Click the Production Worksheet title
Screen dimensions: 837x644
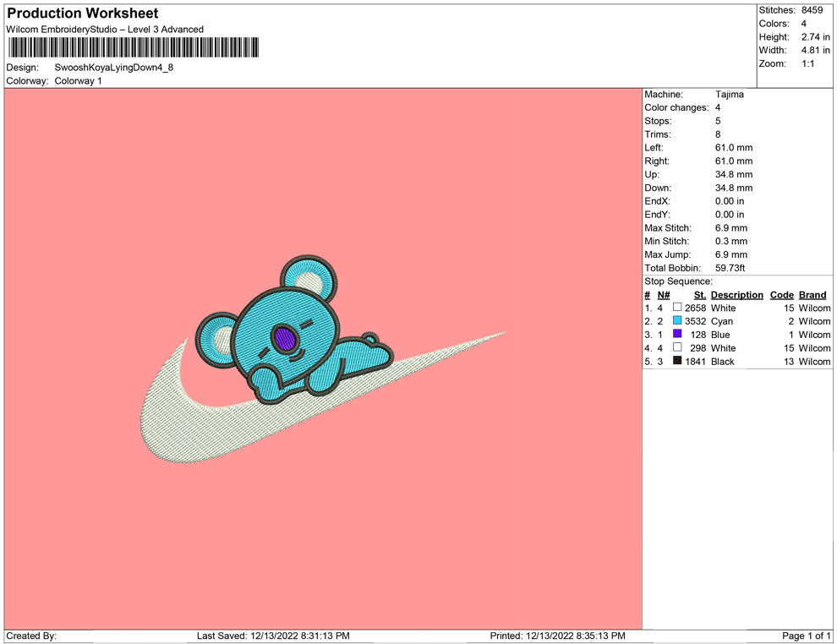83,14
